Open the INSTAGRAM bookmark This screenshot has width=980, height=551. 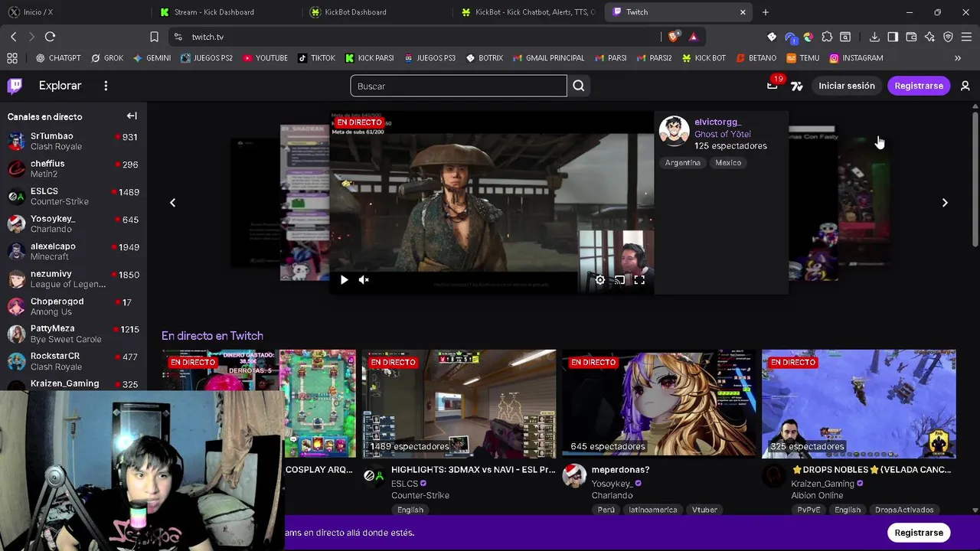click(x=856, y=58)
